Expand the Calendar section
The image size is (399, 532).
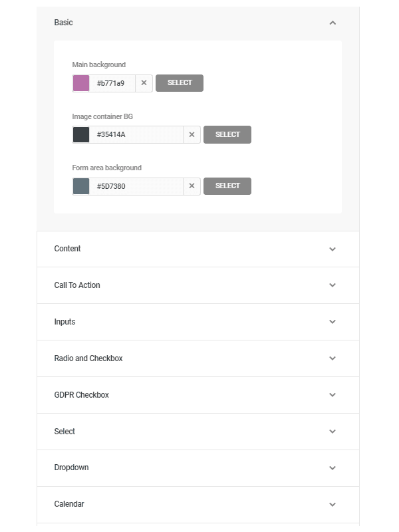(332, 504)
